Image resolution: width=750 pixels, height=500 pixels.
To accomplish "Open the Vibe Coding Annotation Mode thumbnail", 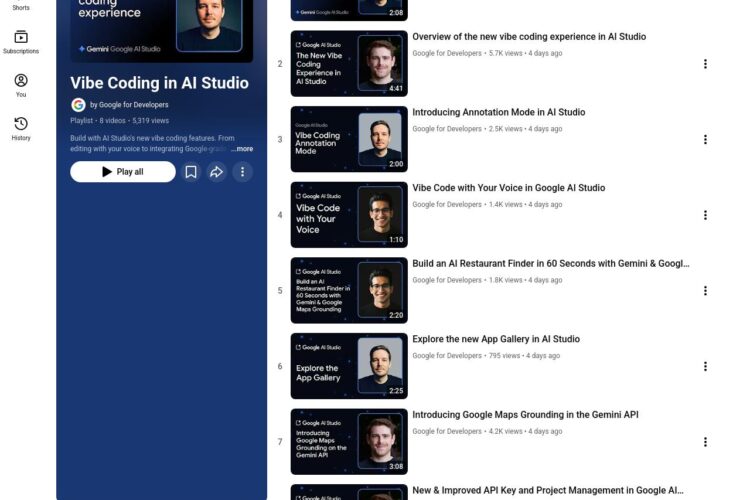I will [x=349, y=139].
